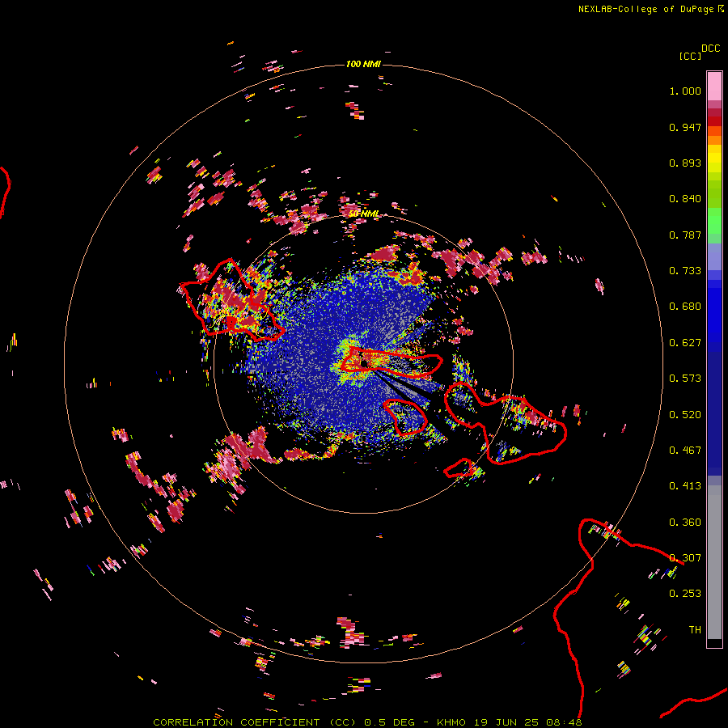Click the 0.893 legend value

685,163
